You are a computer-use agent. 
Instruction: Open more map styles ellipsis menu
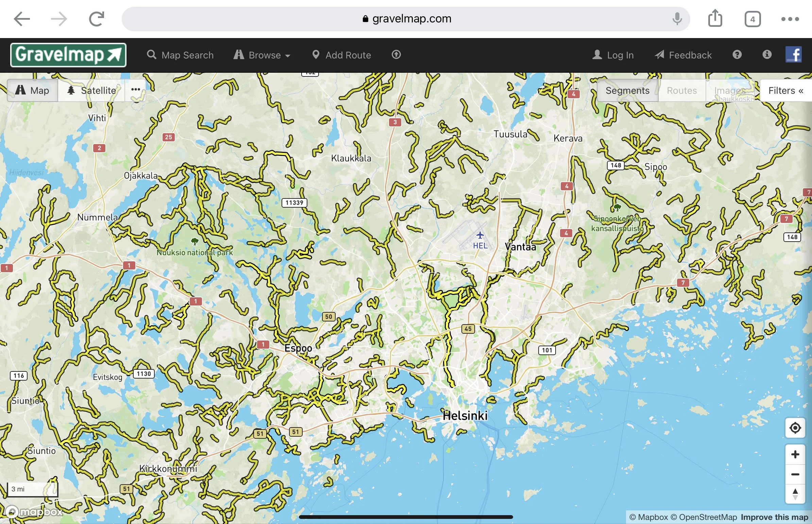click(136, 90)
